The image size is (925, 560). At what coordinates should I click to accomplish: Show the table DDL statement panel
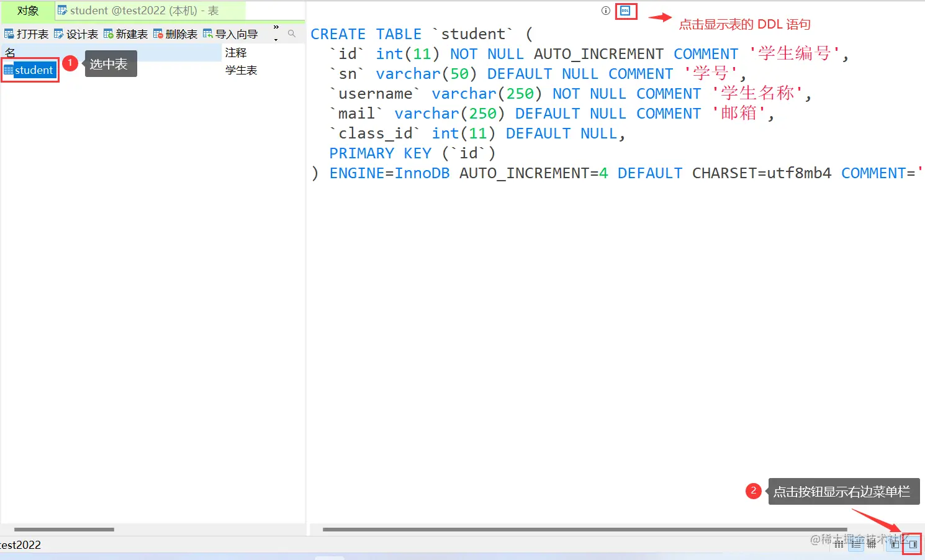625,11
